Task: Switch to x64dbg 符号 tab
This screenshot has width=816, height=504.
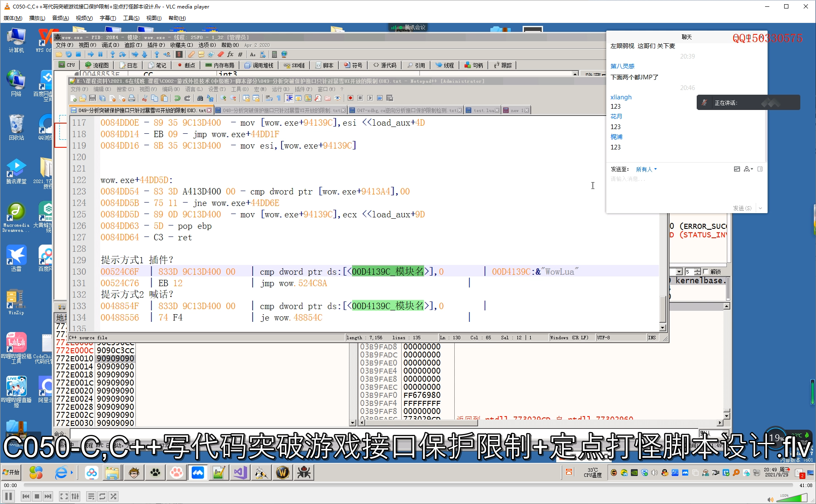Action: point(354,65)
